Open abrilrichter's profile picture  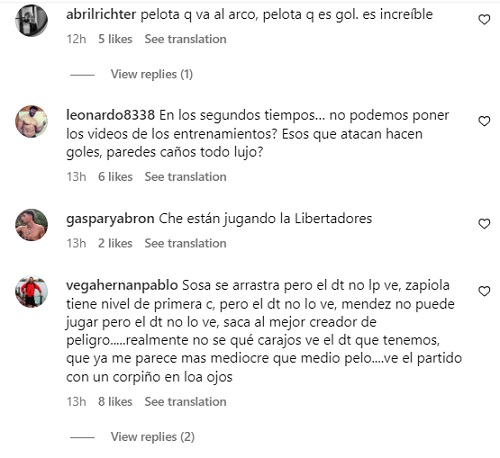coord(31,20)
